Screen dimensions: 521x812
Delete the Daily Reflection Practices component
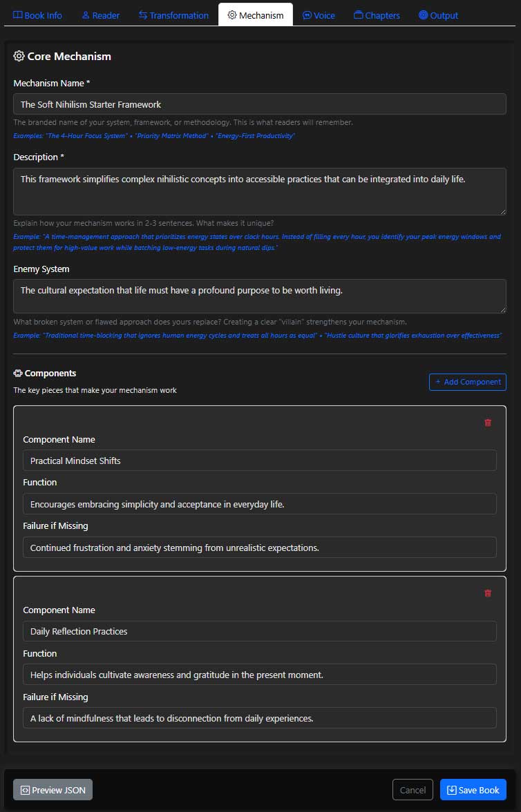point(488,593)
